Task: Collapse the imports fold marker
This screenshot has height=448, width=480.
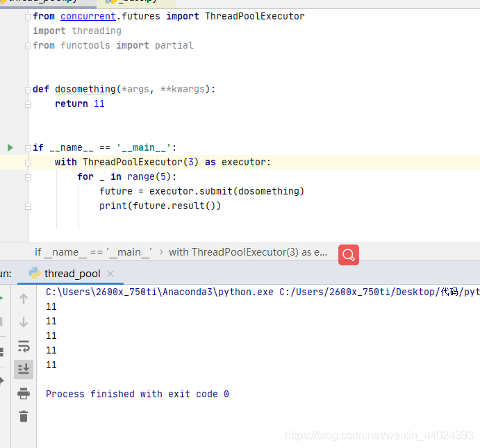Action: pyautogui.click(x=28, y=17)
